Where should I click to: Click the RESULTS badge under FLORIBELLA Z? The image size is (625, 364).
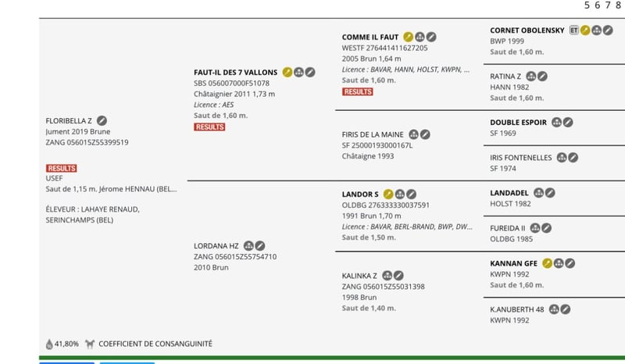click(62, 168)
